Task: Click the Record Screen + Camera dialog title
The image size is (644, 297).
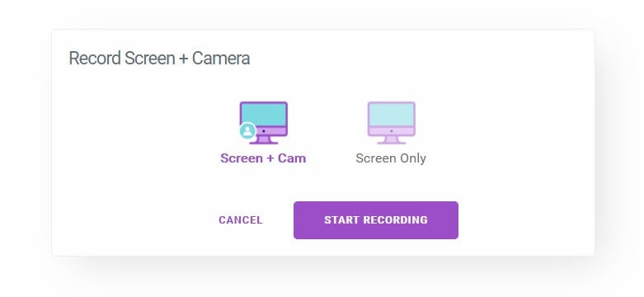Action: [x=159, y=59]
